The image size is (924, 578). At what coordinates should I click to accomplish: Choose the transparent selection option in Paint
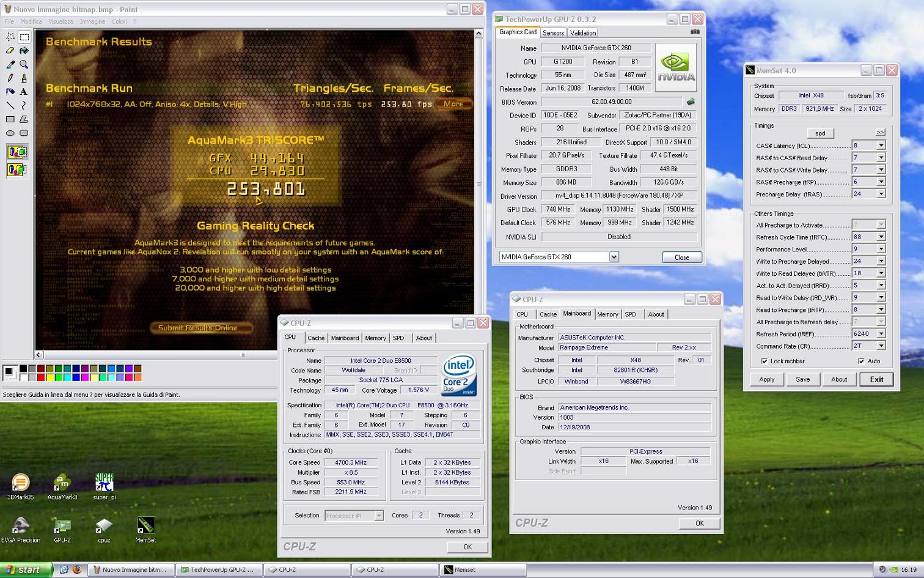pyautogui.click(x=17, y=169)
